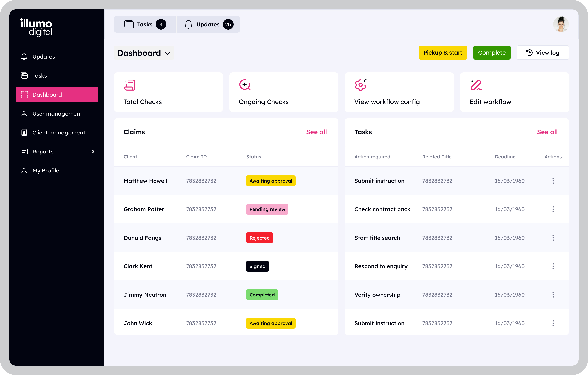Click the Edit workflow pencil icon
Viewport: 588px width, 375px height.
[x=476, y=85]
